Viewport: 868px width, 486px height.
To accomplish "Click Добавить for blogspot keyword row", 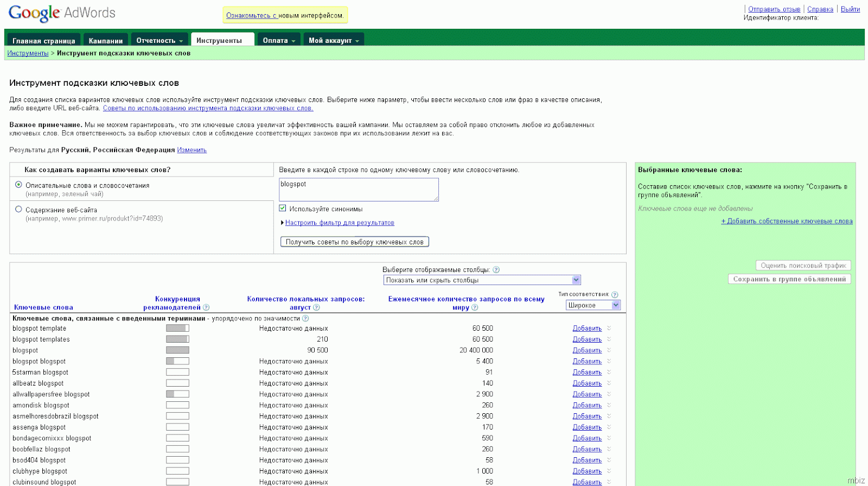I will pos(587,350).
